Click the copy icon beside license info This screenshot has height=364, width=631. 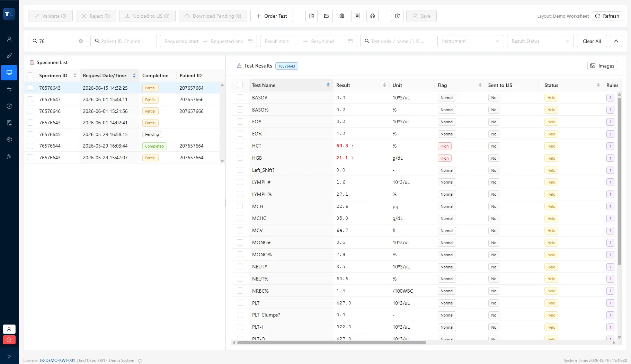pos(140,361)
